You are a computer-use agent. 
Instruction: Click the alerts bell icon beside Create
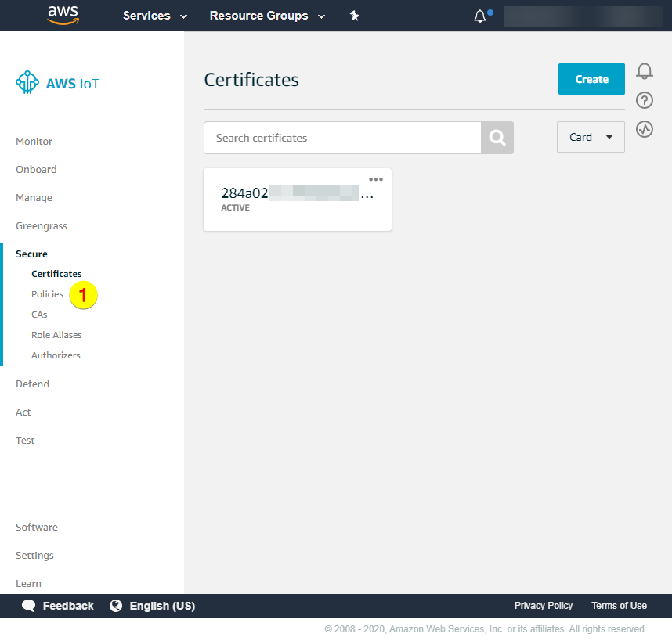pos(645,72)
